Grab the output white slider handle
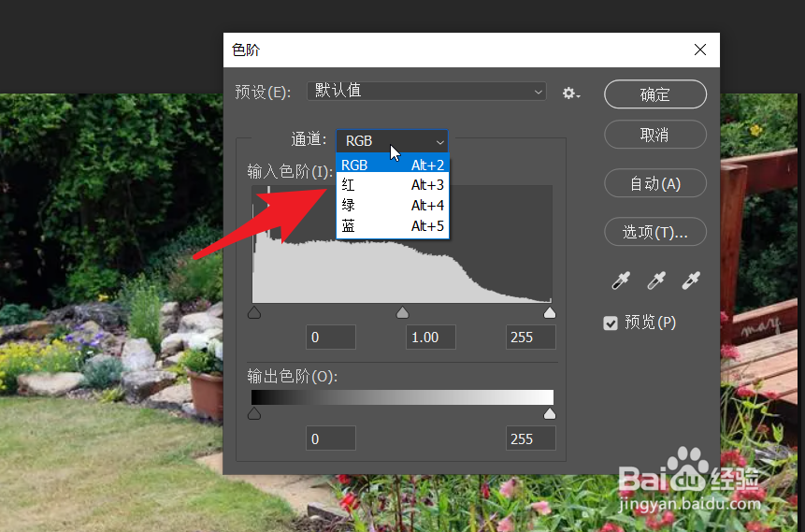Viewport: 805px width, 532px height. click(x=550, y=414)
